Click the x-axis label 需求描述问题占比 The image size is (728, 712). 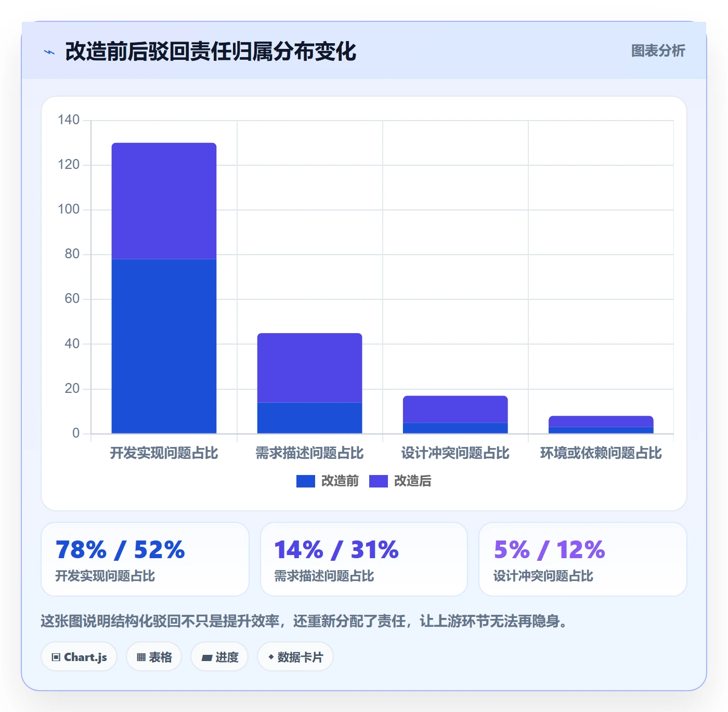309,453
